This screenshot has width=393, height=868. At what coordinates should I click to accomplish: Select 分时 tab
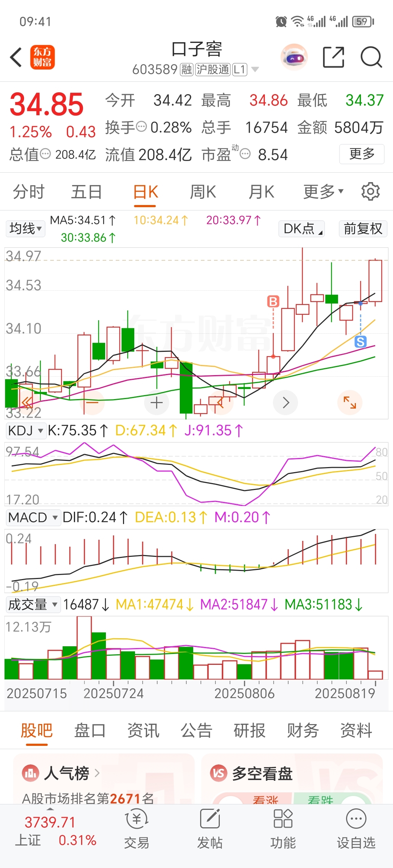[29, 192]
